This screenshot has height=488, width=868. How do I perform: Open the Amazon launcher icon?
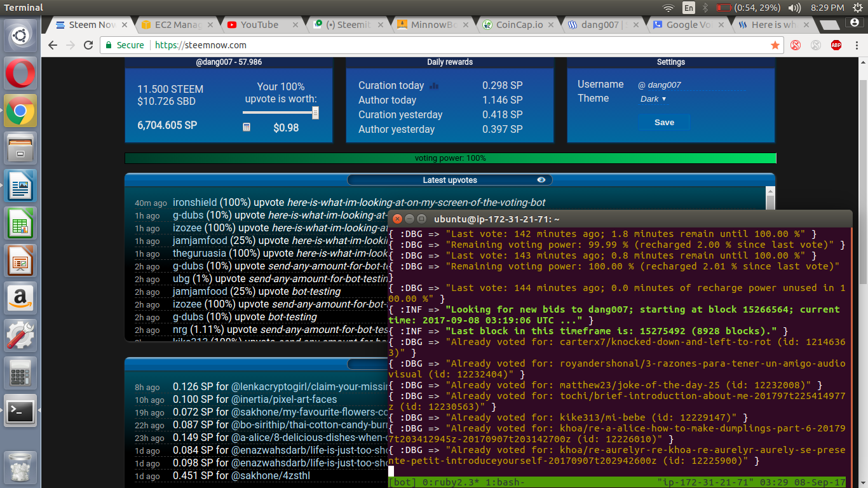pyautogui.click(x=21, y=299)
